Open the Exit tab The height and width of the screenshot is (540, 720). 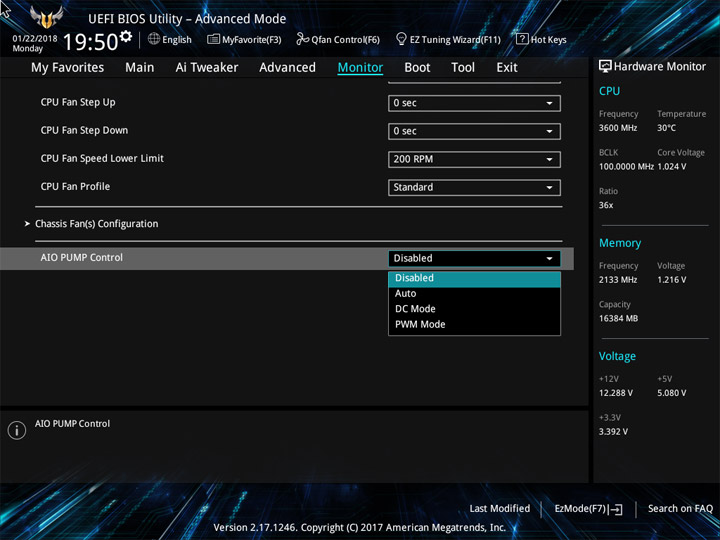(507, 68)
